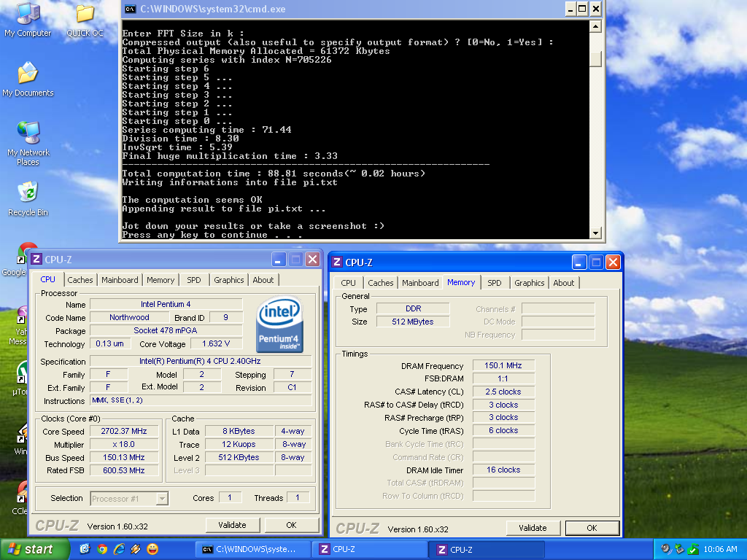This screenshot has height=560, width=747.
Task: Open SPD tab in the left CPU-Z window
Action: 194,280
